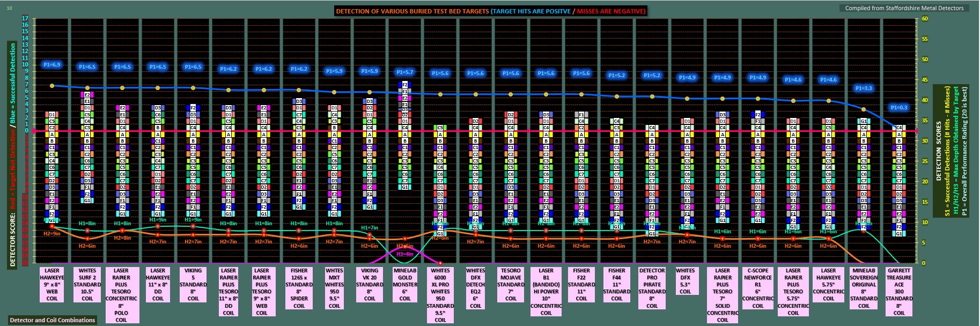980x326 pixels.
Task: Select the 'Whites DFX Detech EQ2 6" Coil' label
Action: pos(475,288)
